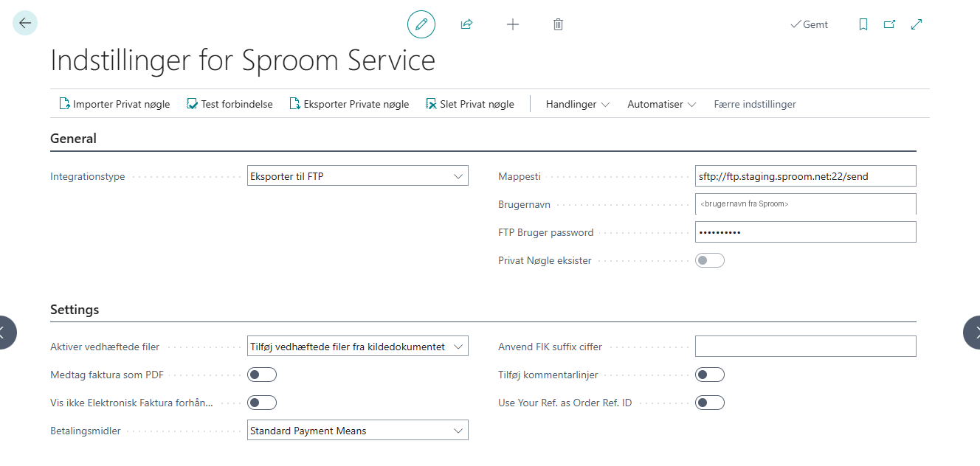Click the bookmark icon
The width and height of the screenshot is (980, 466).
tap(863, 24)
